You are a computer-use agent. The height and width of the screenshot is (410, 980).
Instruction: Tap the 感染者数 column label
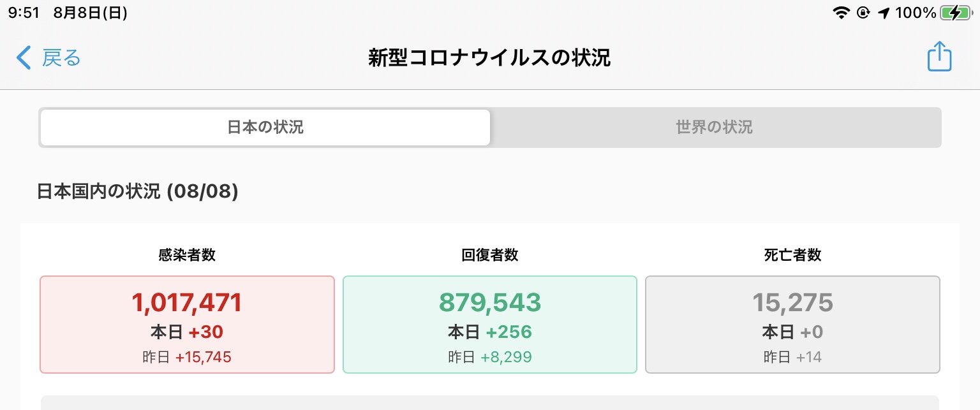point(187,256)
